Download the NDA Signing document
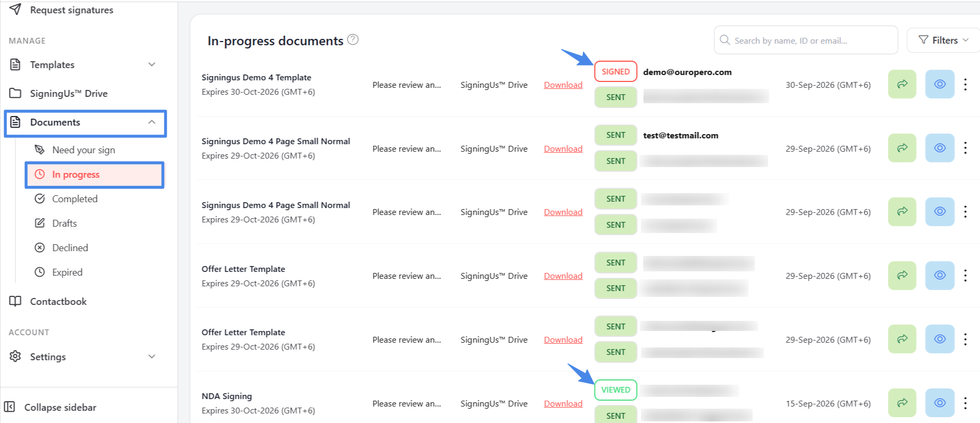 (563, 404)
